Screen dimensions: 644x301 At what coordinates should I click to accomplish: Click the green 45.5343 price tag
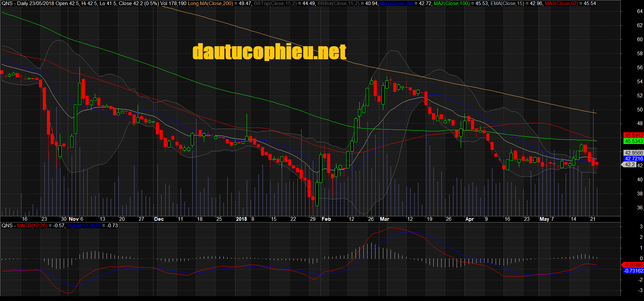633,141
